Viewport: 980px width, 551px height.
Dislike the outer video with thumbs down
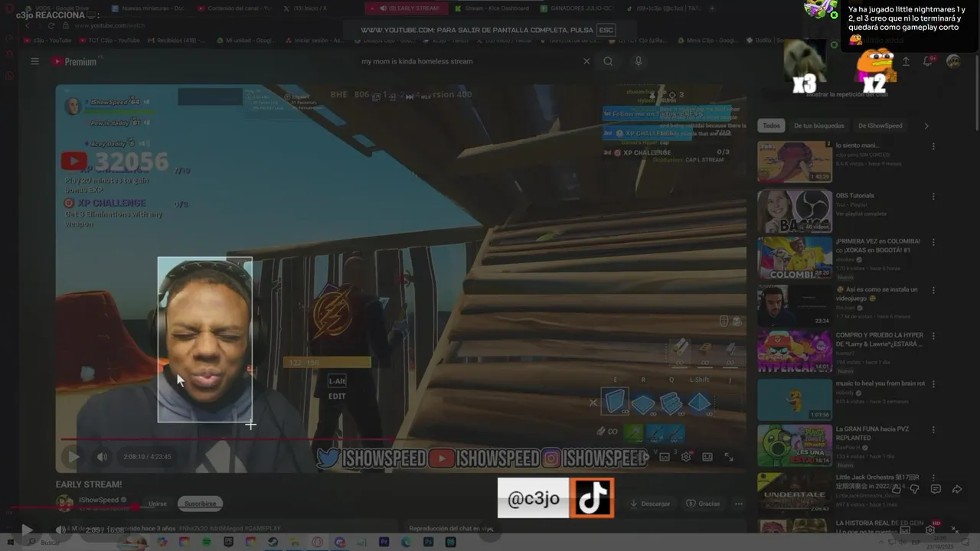click(914, 489)
